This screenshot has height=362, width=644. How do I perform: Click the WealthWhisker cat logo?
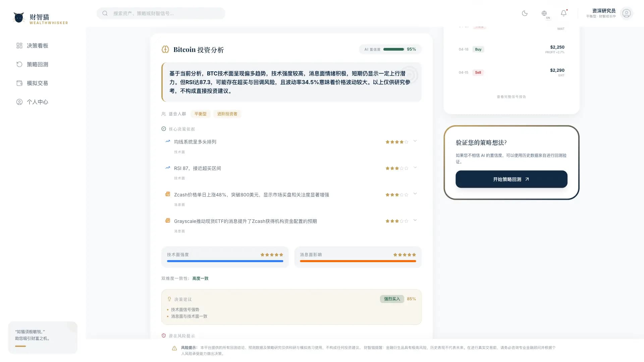tap(19, 17)
